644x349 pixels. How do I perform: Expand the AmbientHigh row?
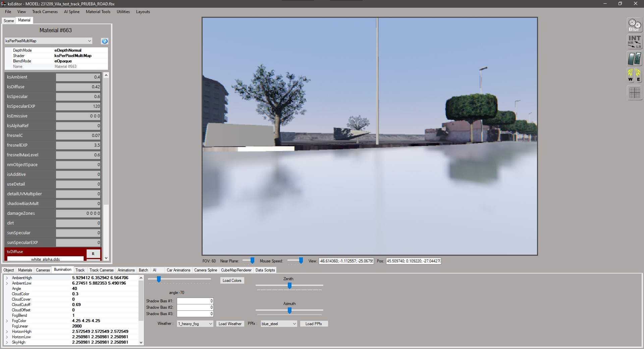7,278
